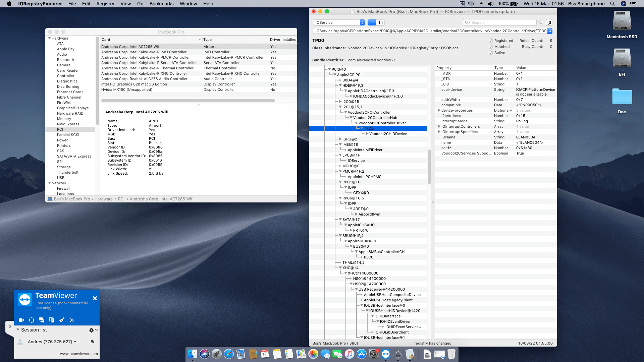Screen dimensions: 644x362
Task: Open Session list settings gear dropdown
Action: pyautogui.click(x=93, y=330)
